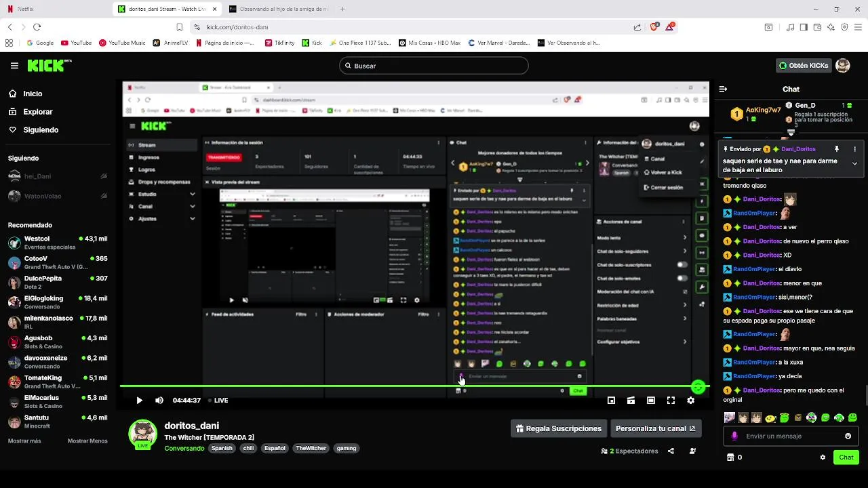
Task: Go to Inicio in the sidebar
Action: click(33, 94)
